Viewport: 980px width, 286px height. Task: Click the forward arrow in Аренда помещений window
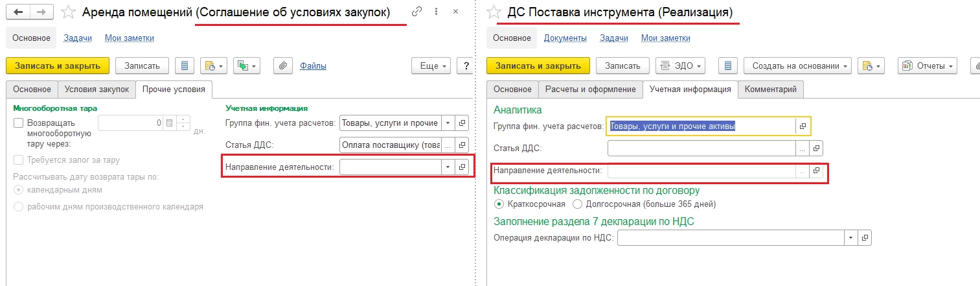click(x=41, y=12)
